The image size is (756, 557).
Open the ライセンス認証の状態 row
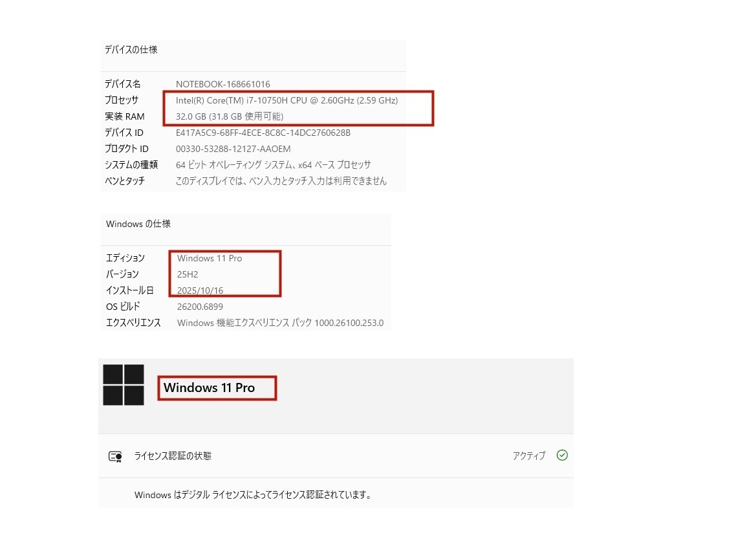click(336, 455)
